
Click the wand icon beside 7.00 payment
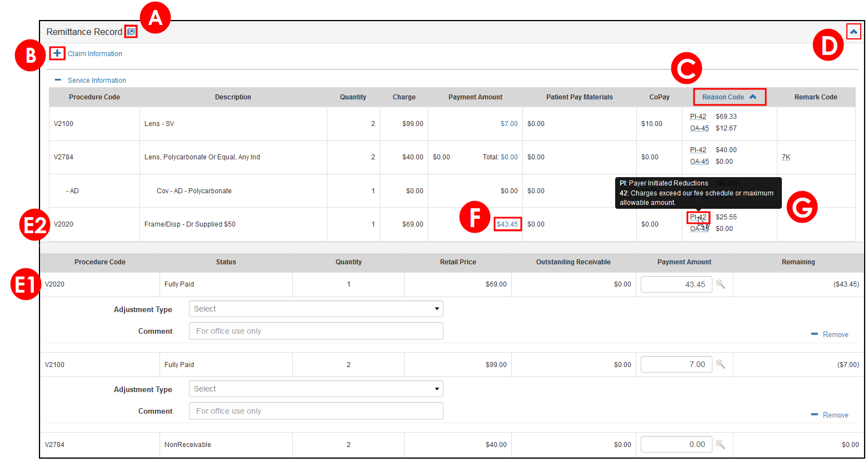pyautogui.click(x=720, y=364)
